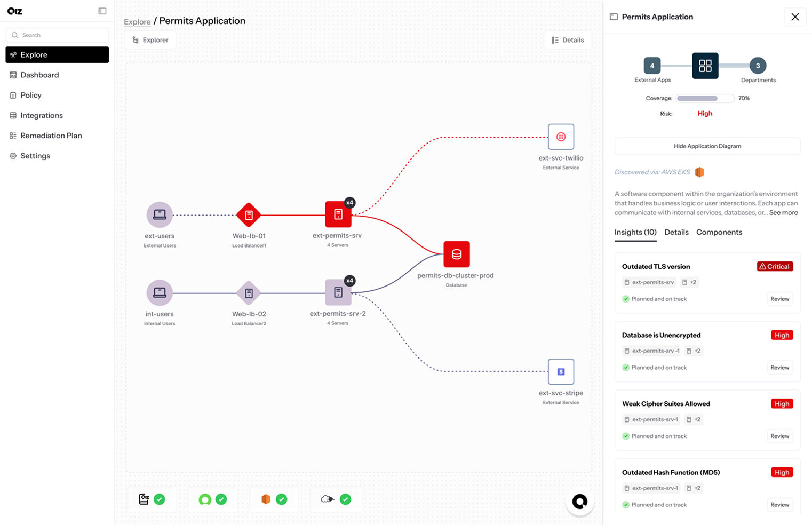Collapse the sidebar with the panel icon
This screenshot has height=525, width=812.
click(x=102, y=11)
